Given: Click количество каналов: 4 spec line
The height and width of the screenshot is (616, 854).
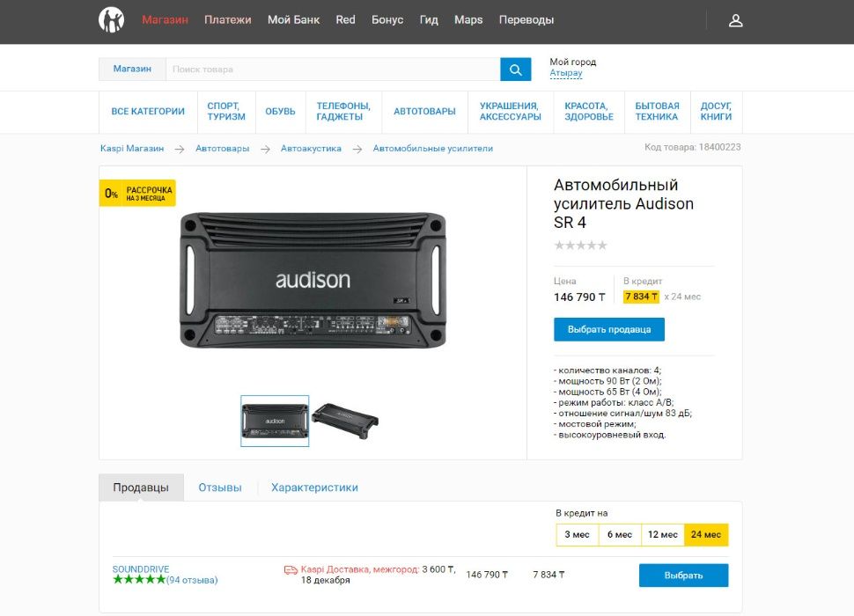Looking at the screenshot, I should point(607,370).
